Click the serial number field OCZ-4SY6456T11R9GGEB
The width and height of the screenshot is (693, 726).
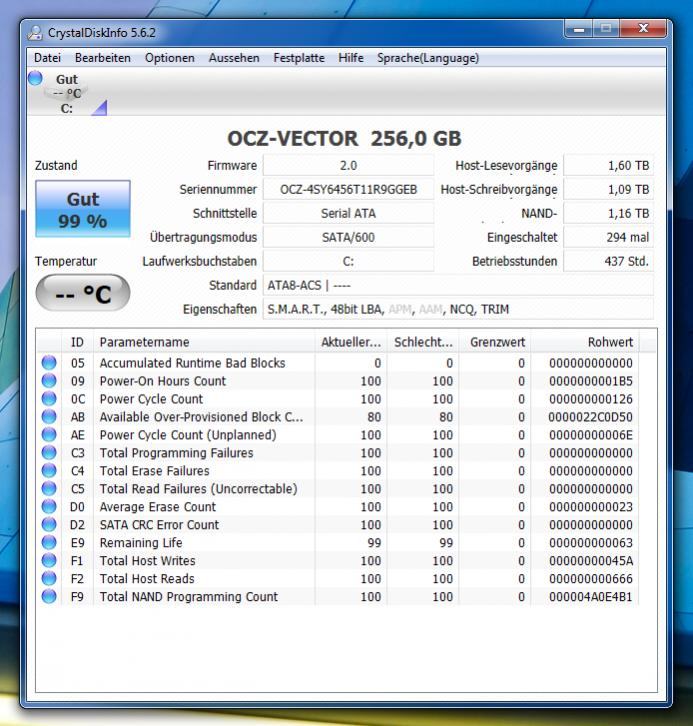pos(348,189)
